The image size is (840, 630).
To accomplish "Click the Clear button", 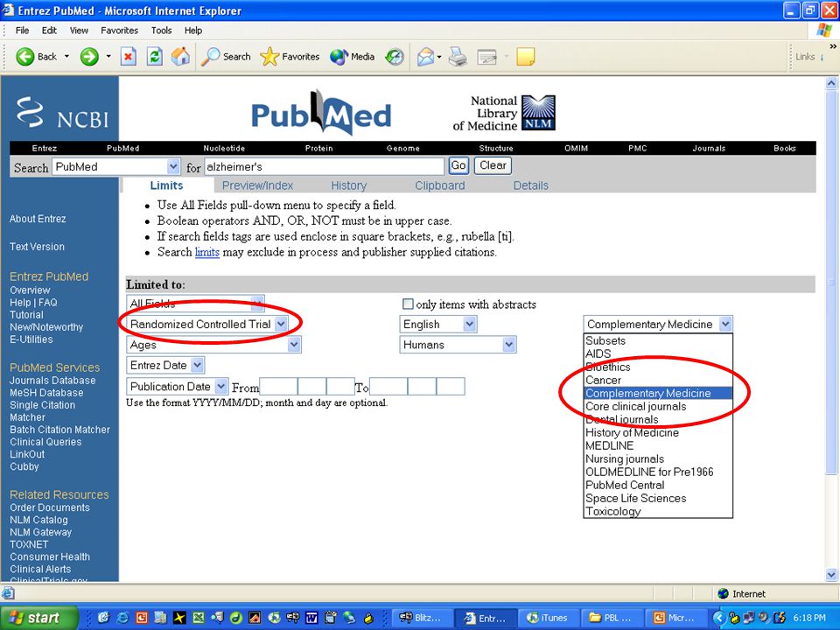I will tap(493, 165).
